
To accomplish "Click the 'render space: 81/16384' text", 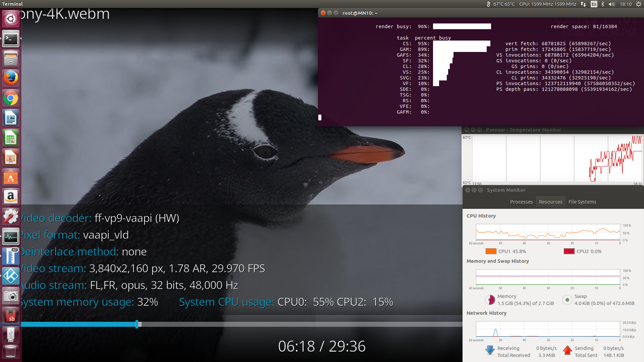I will tap(584, 26).
